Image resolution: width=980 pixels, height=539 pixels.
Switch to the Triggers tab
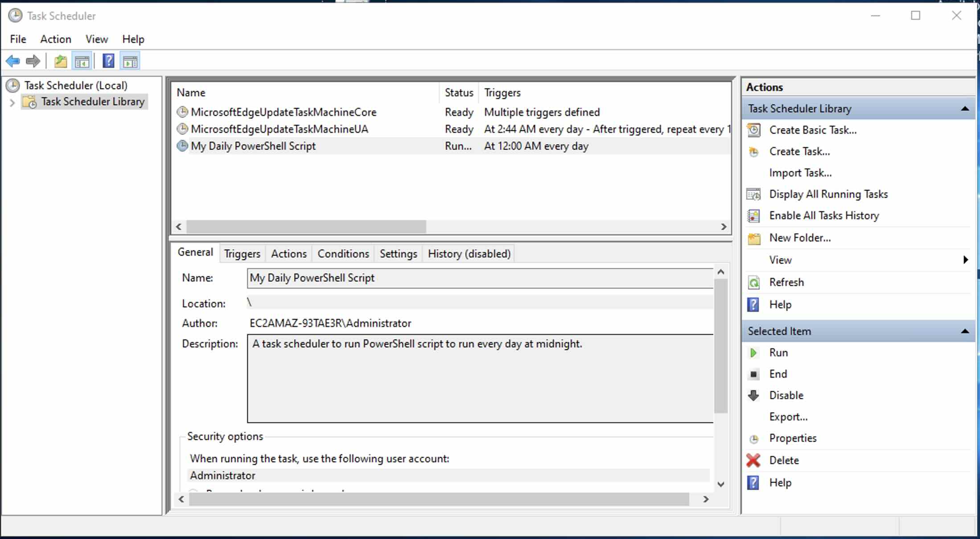click(242, 253)
